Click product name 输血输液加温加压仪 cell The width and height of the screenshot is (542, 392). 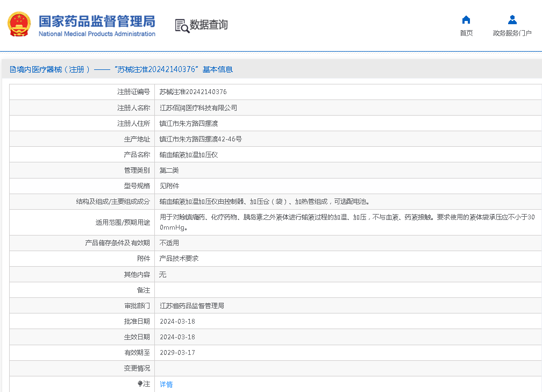pyautogui.click(x=189, y=155)
